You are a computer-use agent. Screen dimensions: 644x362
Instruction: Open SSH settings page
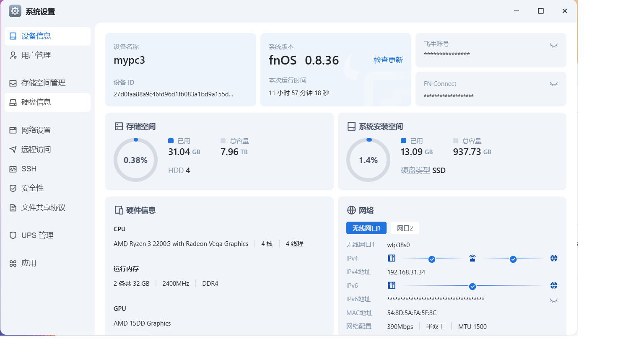coord(29,169)
